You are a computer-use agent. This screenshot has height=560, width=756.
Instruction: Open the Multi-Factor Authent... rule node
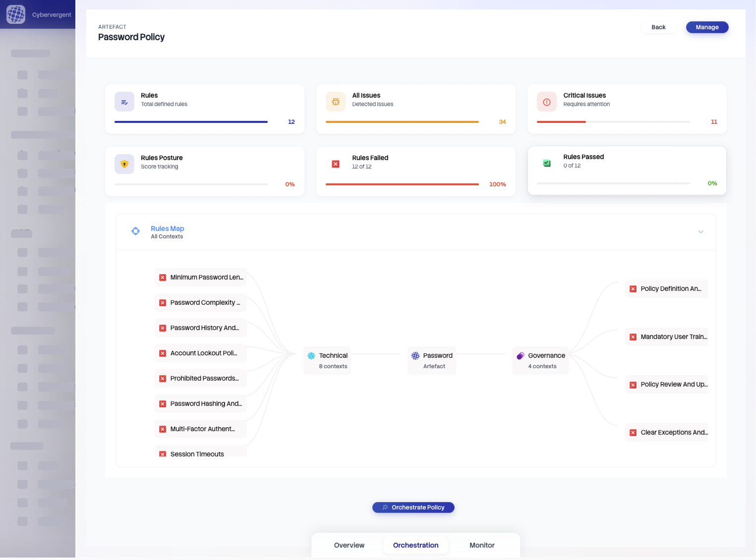201,429
